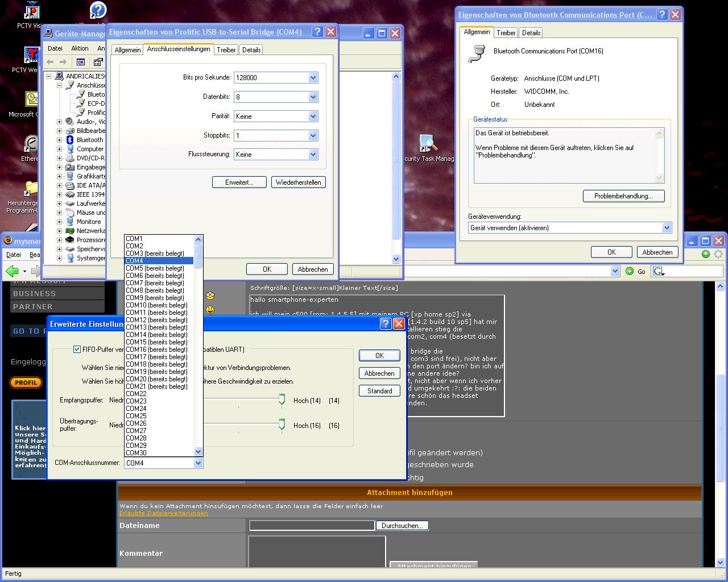Click the forward arrow in Geräte-Manager toolbar
This screenshot has width=728, height=582.
click(63, 62)
